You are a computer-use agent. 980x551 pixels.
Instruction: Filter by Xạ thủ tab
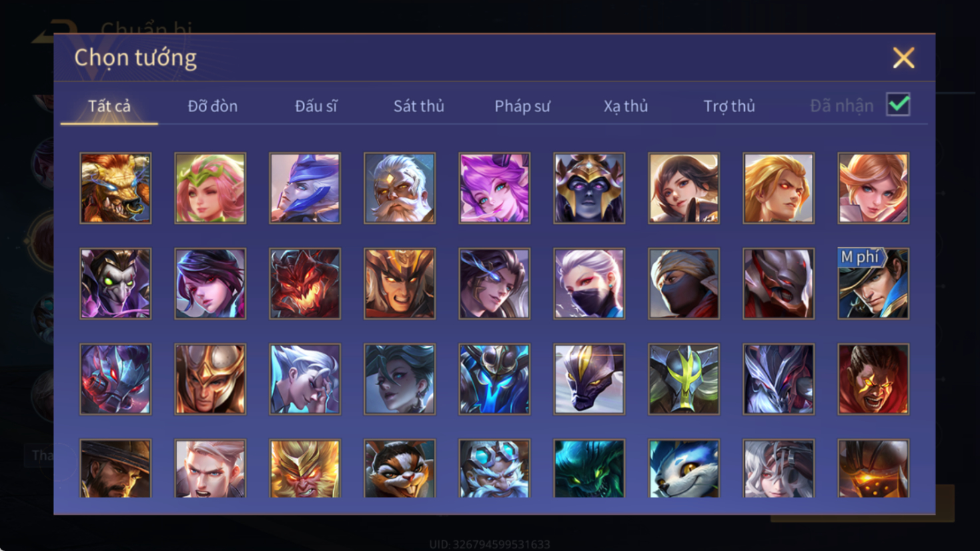(626, 106)
